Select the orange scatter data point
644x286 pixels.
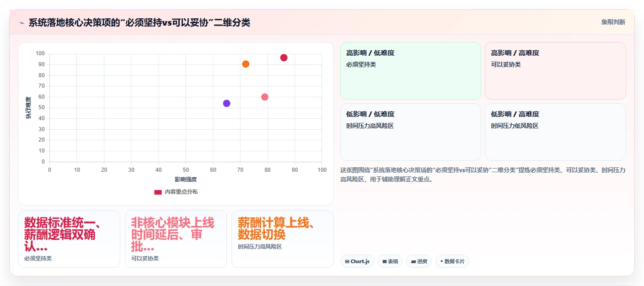tap(246, 64)
